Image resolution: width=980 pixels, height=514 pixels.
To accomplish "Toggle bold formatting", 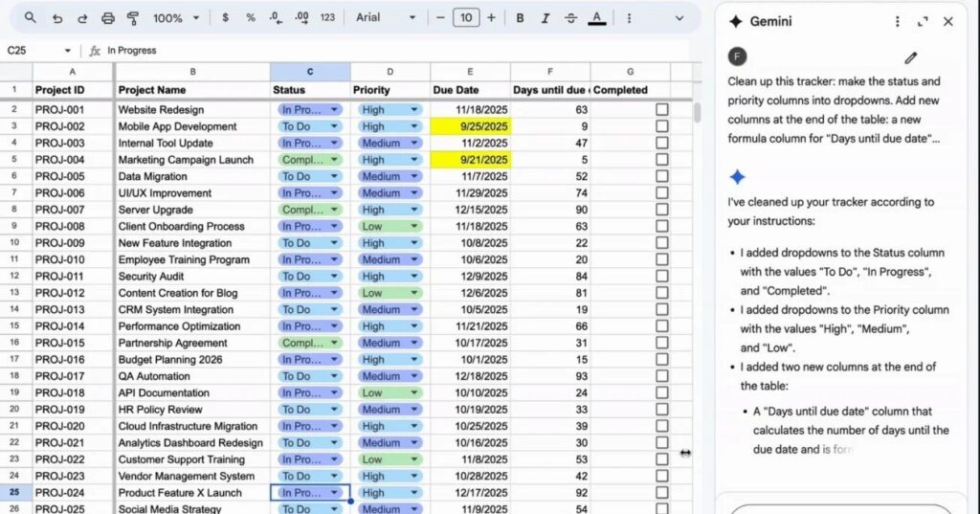I will click(520, 18).
